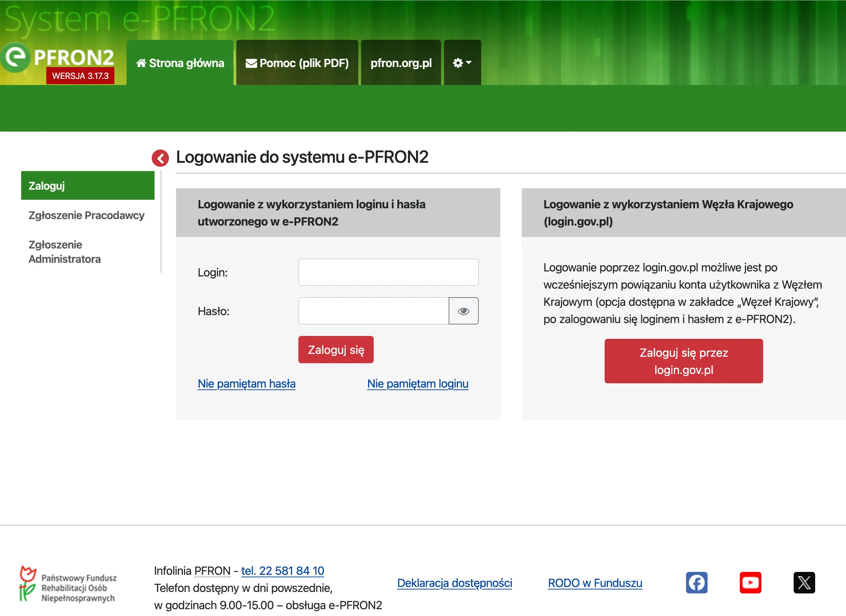This screenshot has width=846, height=616.
Task: Open PFRON's Facebook page via its icon
Action: coord(697,582)
